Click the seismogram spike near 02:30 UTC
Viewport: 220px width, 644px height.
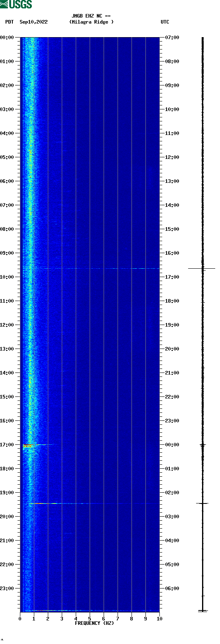click(202, 503)
